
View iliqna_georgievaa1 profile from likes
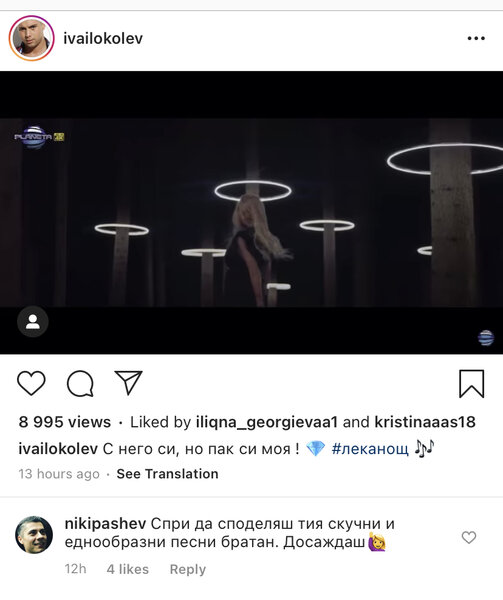[x=267, y=422]
